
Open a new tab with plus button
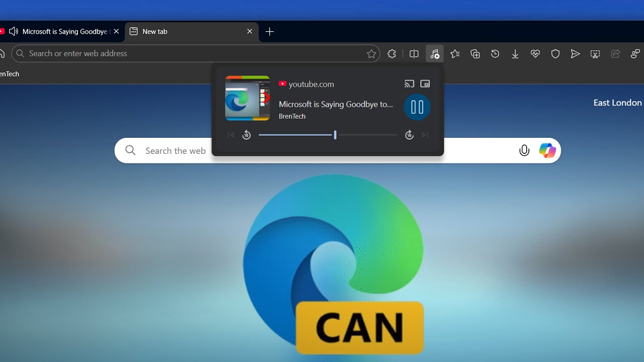click(270, 32)
